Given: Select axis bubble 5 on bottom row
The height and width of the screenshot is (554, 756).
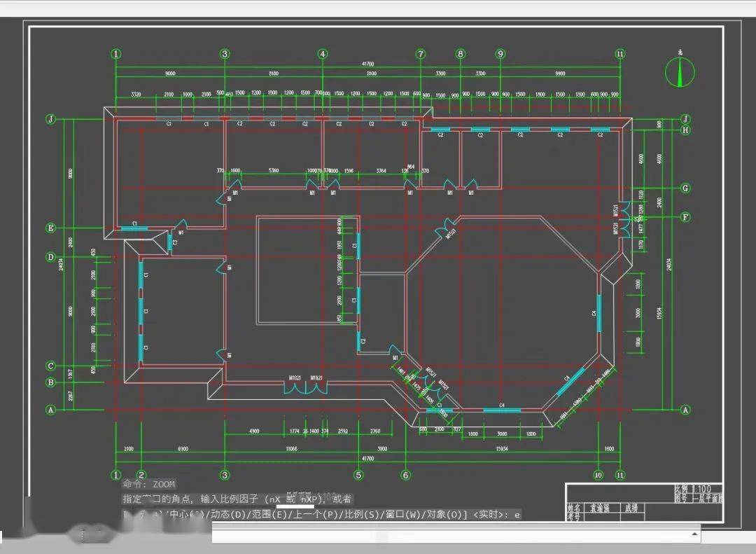Looking at the screenshot, I should click(358, 475).
